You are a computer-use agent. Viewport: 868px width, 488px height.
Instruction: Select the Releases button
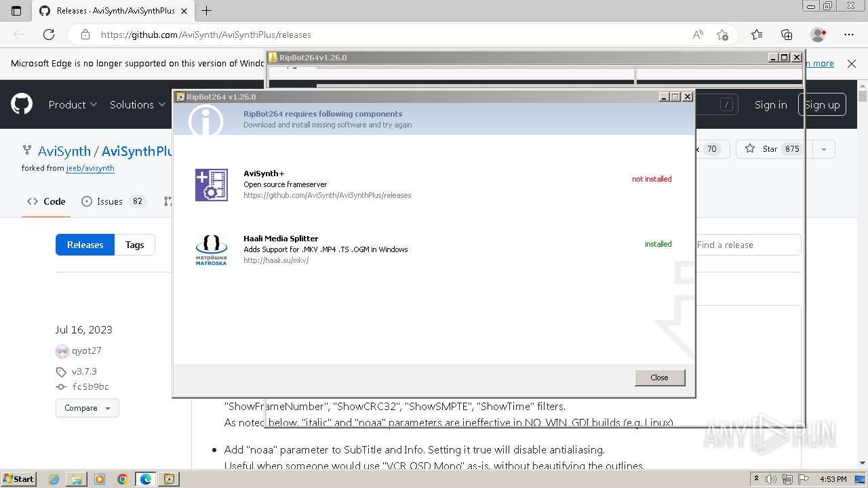pyautogui.click(x=85, y=245)
